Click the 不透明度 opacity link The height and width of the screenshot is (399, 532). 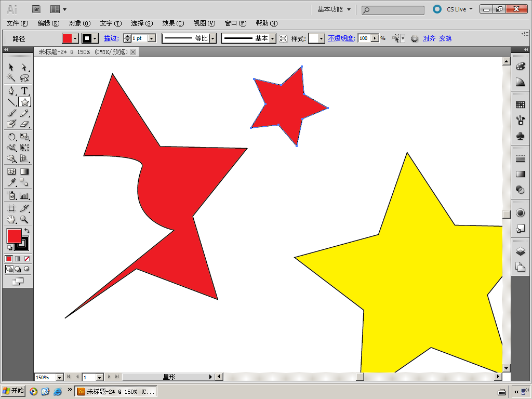(341, 38)
